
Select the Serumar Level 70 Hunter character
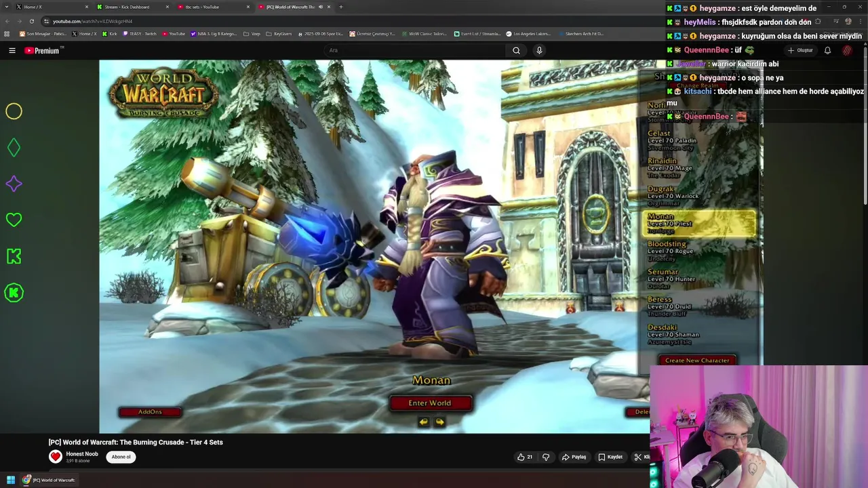coord(698,279)
